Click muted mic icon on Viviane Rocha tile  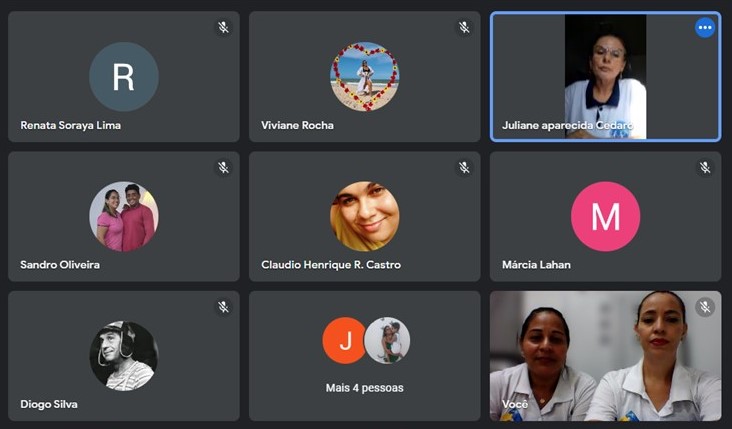tap(464, 28)
